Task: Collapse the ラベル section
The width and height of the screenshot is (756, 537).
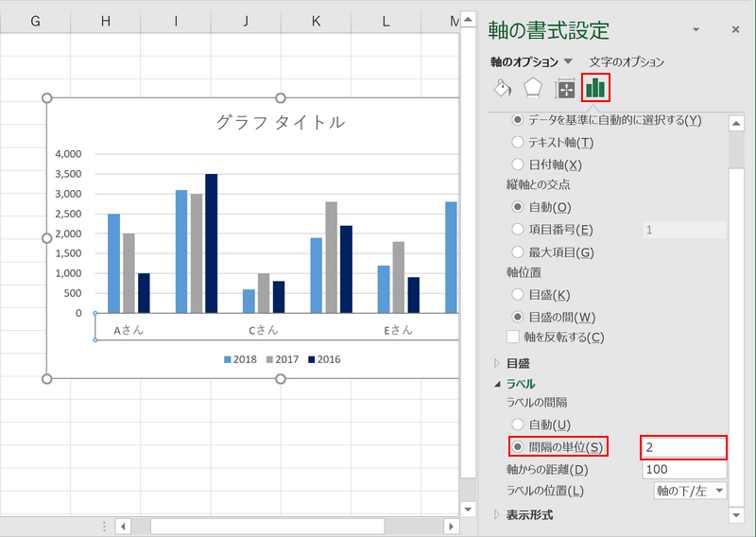Action: [521, 384]
